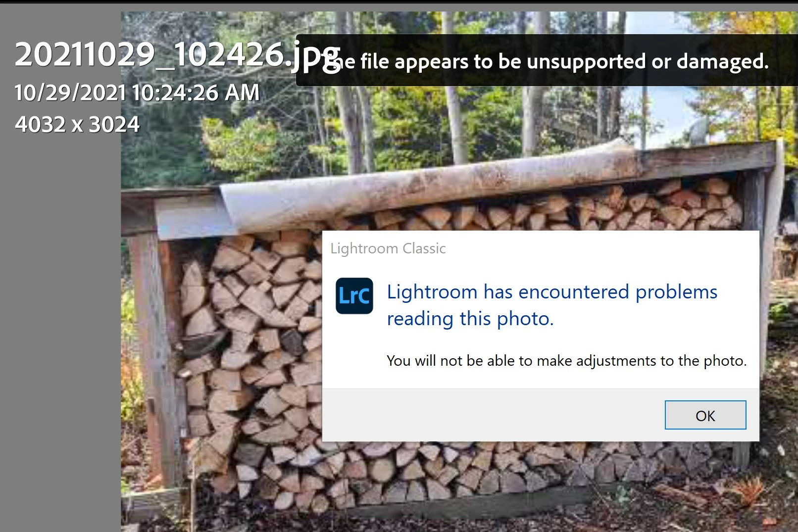Click the 'You will not be able' message text

tap(566, 361)
